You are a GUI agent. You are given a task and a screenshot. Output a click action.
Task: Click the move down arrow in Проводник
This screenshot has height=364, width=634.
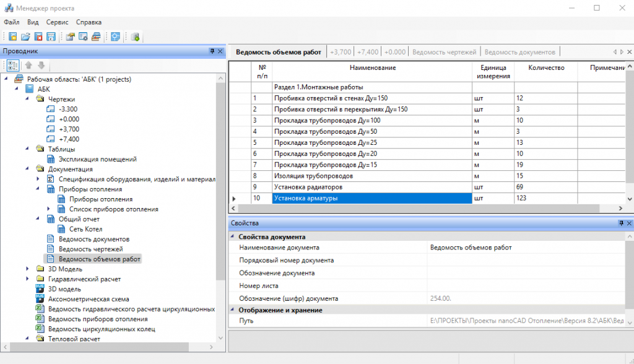point(41,65)
